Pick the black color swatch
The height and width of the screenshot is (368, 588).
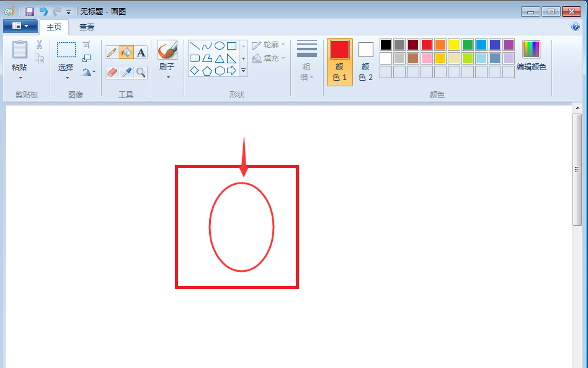386,45
